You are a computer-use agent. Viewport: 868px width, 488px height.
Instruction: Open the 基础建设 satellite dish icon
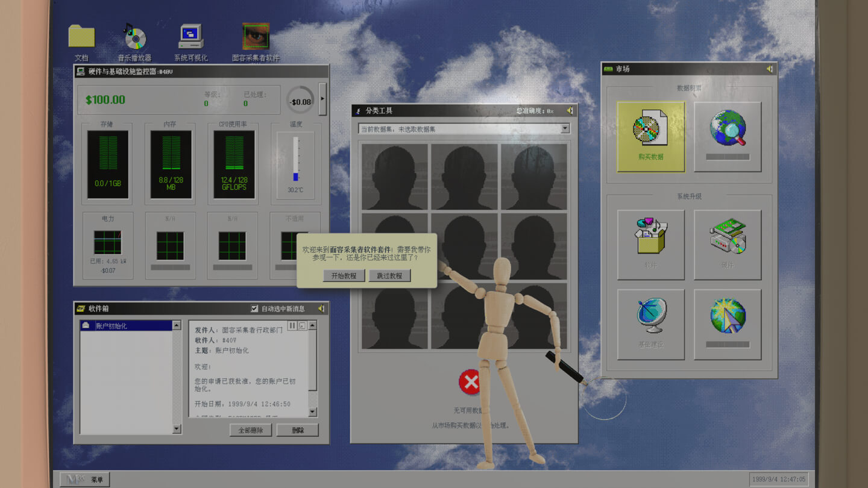point(650,324)
